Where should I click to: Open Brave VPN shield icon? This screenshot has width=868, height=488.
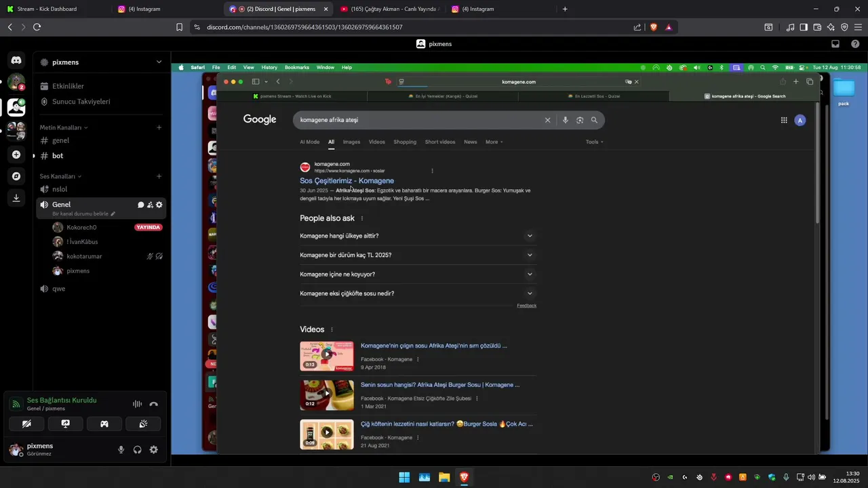(x=844, y=27)
